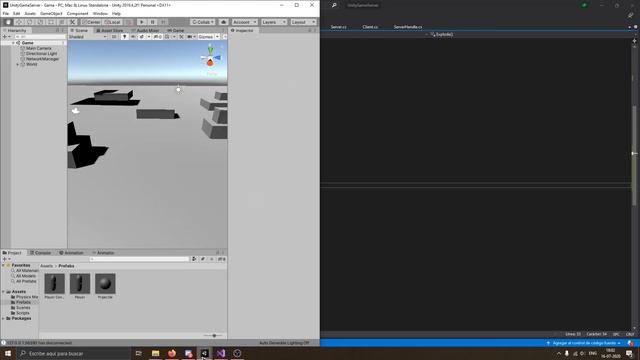Viewport: 640px width, 360px height.
Task: Open the Shaded draw mode dropdown
Action: [88, 37]
